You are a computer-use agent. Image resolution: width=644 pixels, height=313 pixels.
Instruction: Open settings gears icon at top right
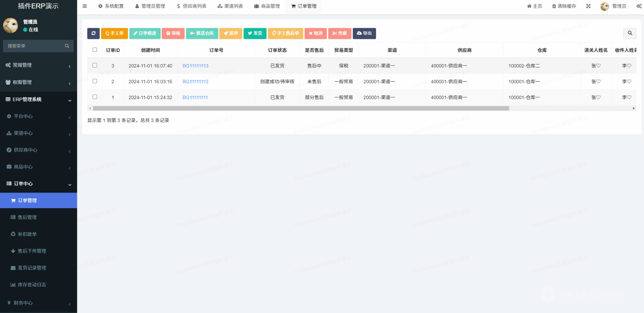pyautogui.click(x=639, y=6)
